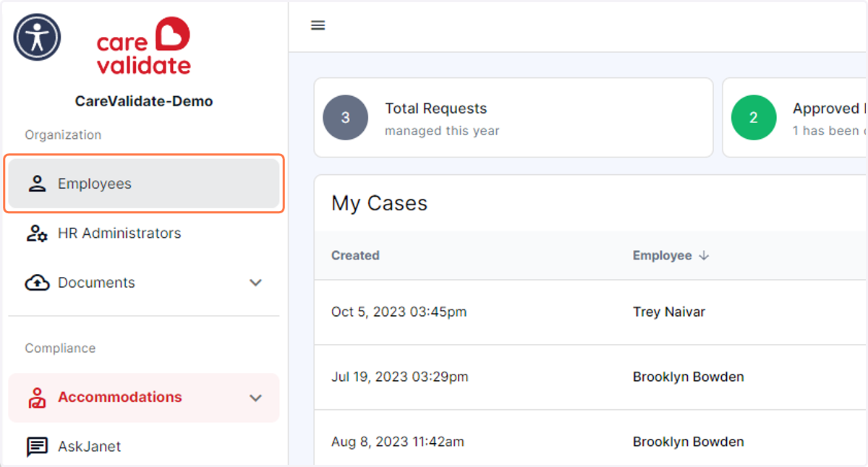Screen dimensions: 868x467
Task: Open the accessibility options icon
Action: click(x=37, y=37)
